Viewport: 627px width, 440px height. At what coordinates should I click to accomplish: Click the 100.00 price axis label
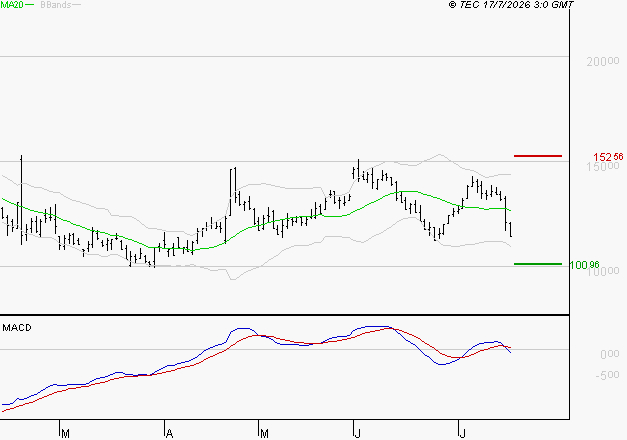pos(603,271)
